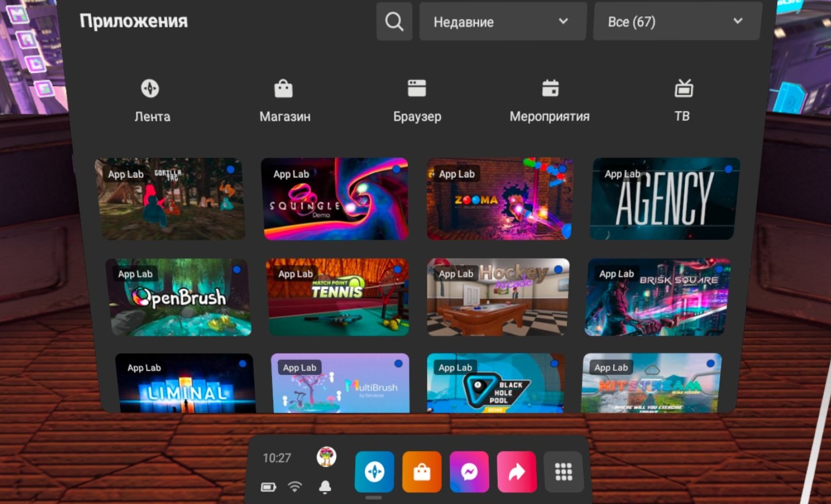Launch the Match Point Tennis tile
831x504 pixels.
click(x=338, y=297)
